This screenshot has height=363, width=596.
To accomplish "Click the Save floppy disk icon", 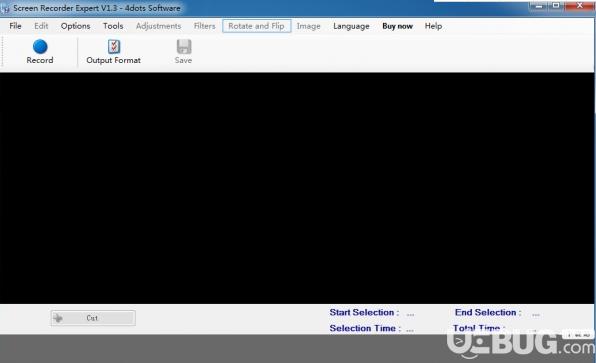I will [x=184, y=46].
